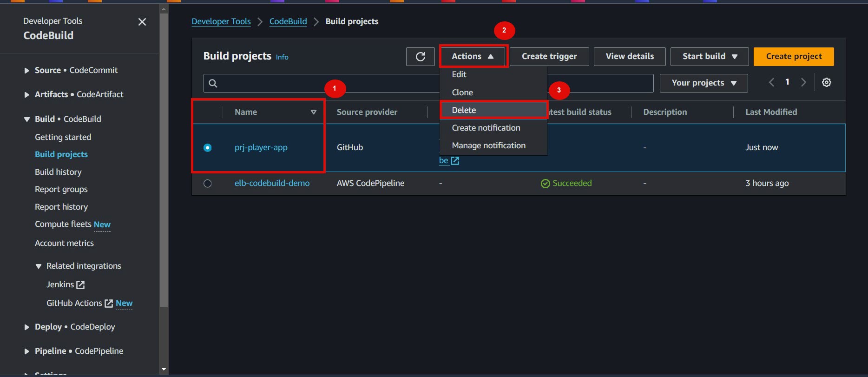The height and width of the screenshot is (377, 868).
Task: Select the prj-player-app radio button
Action: 208,148
